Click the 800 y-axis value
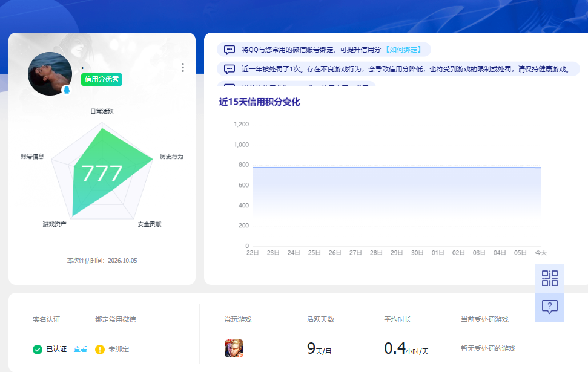 (244, 165)
